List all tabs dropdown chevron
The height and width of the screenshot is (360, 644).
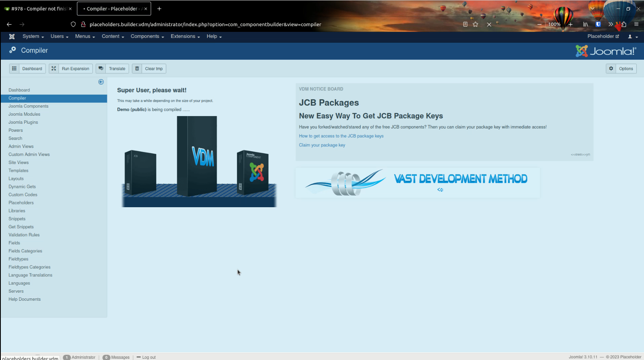pos(592,8)
